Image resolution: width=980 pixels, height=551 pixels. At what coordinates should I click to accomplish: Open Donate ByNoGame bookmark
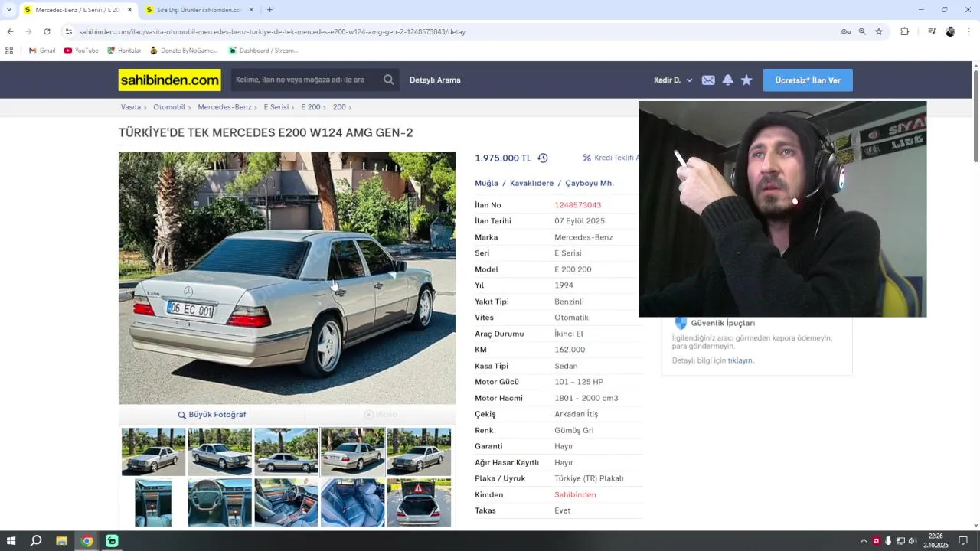(184, 51)
